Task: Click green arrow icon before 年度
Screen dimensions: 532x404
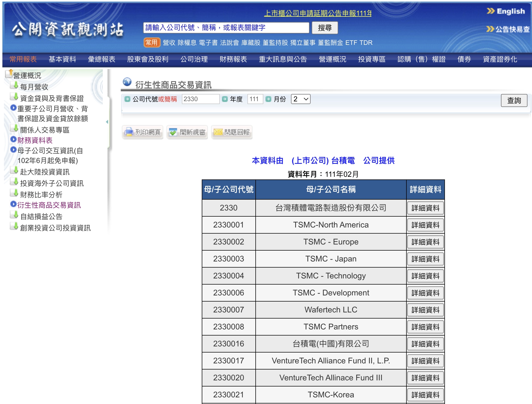Action: pyautogui.click(x=225, y=99)
